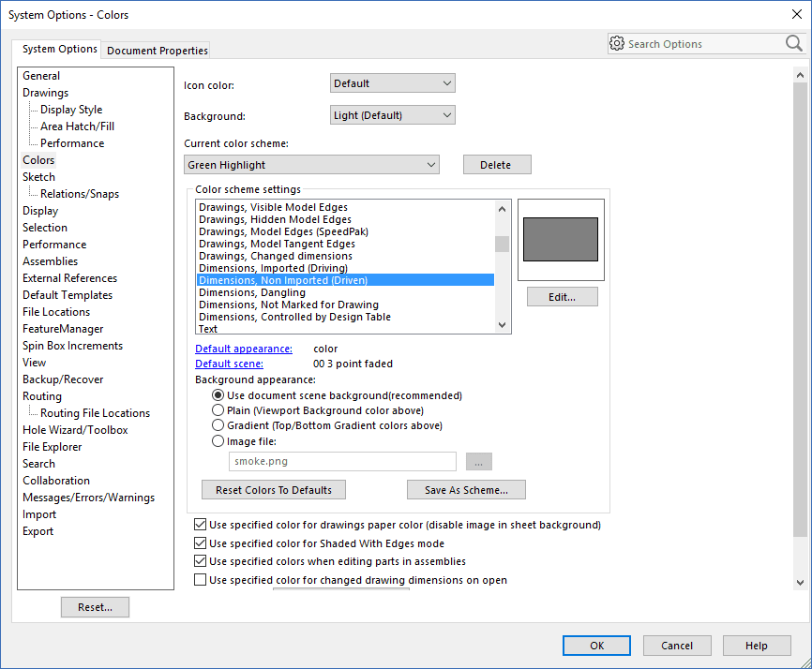
Task: Select 'Dimensions, Controlled by Design Table'
Action: tap(345, 317)
